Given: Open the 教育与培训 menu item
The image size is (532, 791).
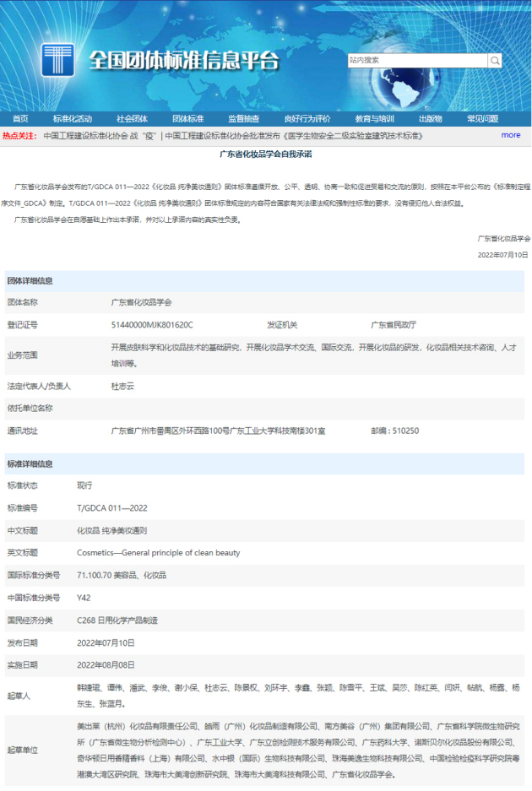Looking at the screenshot, I should [375, 118].
